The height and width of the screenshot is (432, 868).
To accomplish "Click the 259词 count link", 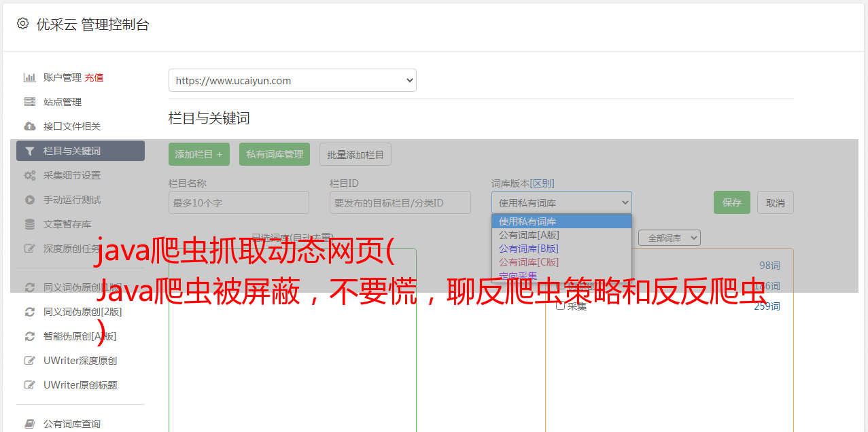I will tap(767, 306).
